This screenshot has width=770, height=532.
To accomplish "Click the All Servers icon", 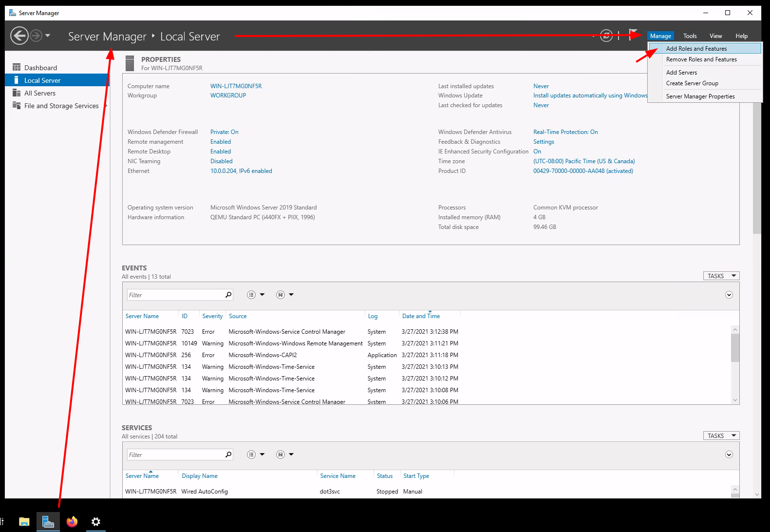I will coord(17,93).
